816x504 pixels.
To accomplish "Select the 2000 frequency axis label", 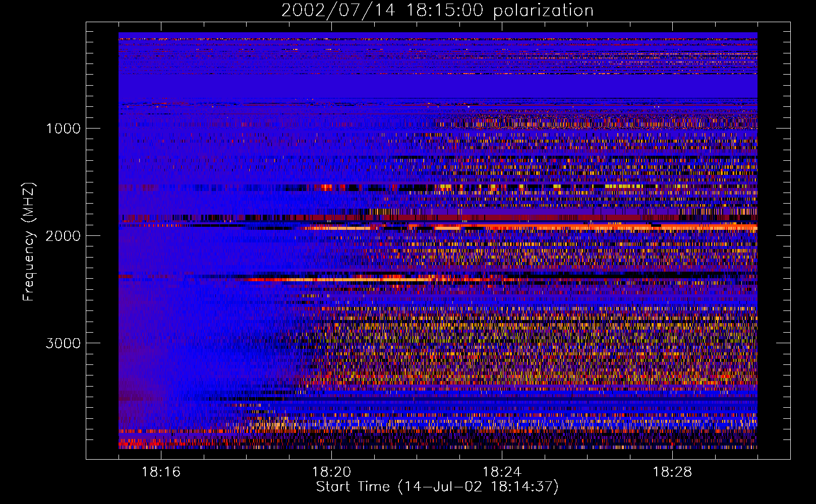I will (x=63, y=236).
